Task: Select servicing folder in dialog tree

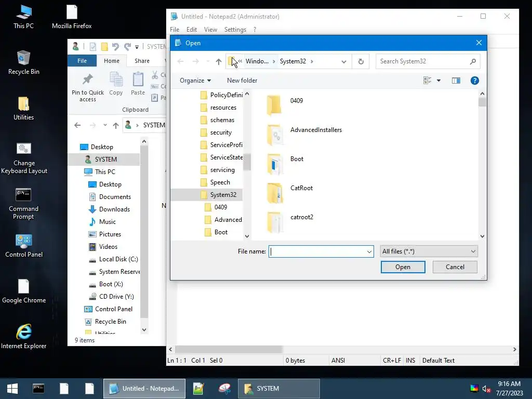Action: tap(218, 170)
